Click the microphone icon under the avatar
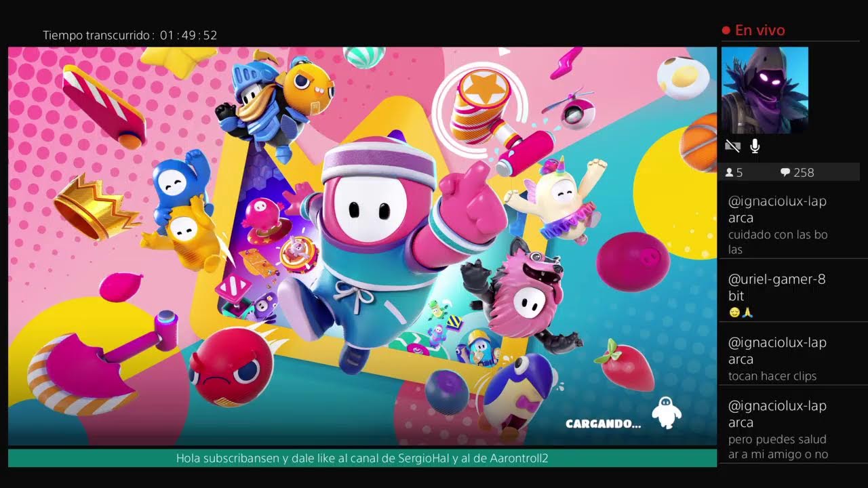This screenshot has height=488, width=868. [755, 146]
